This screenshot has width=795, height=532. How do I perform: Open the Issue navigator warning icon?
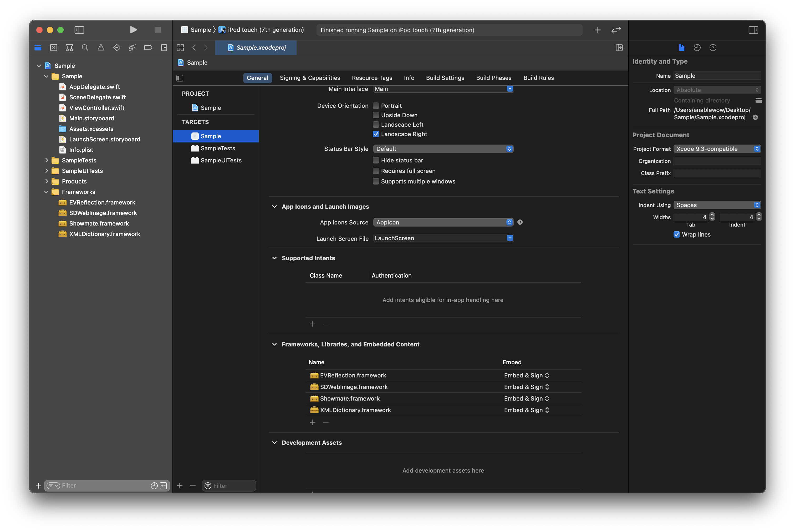(x=101, y=48)
